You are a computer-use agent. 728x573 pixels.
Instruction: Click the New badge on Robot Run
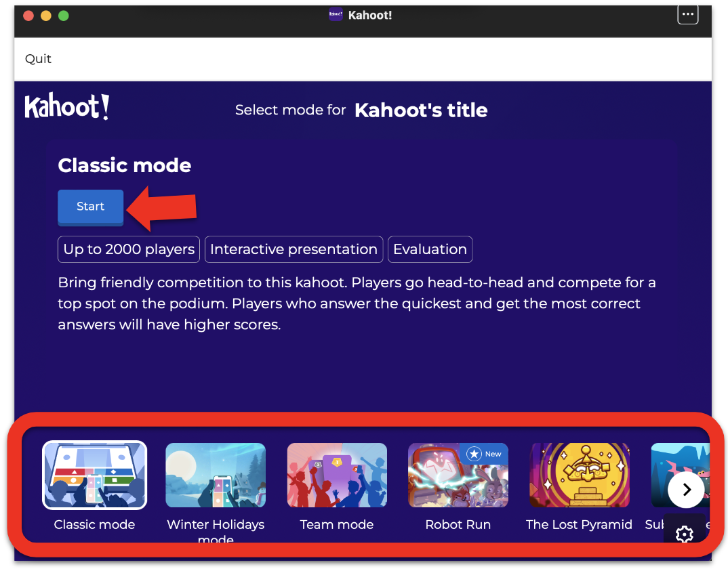(x=484, y=454)
